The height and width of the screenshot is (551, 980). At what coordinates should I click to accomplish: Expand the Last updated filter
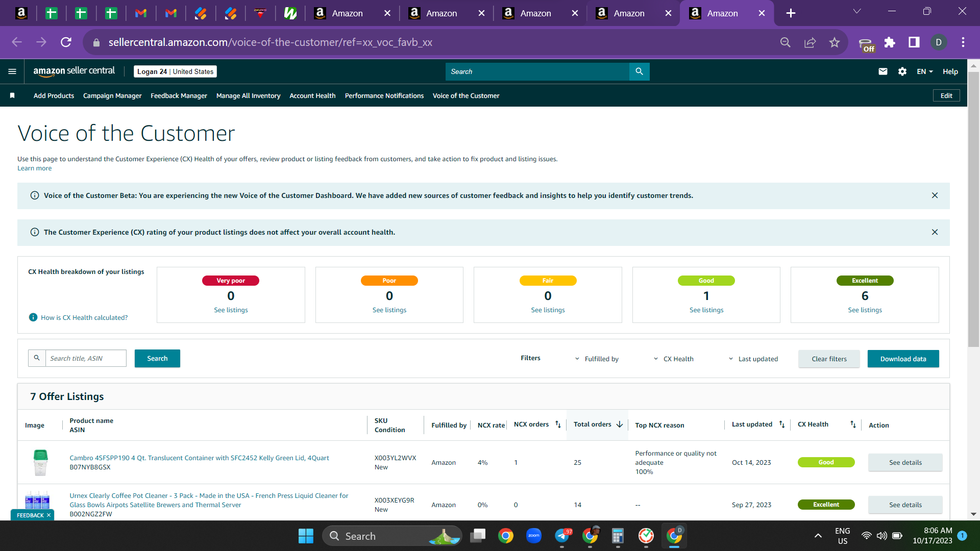coord(753,359)
